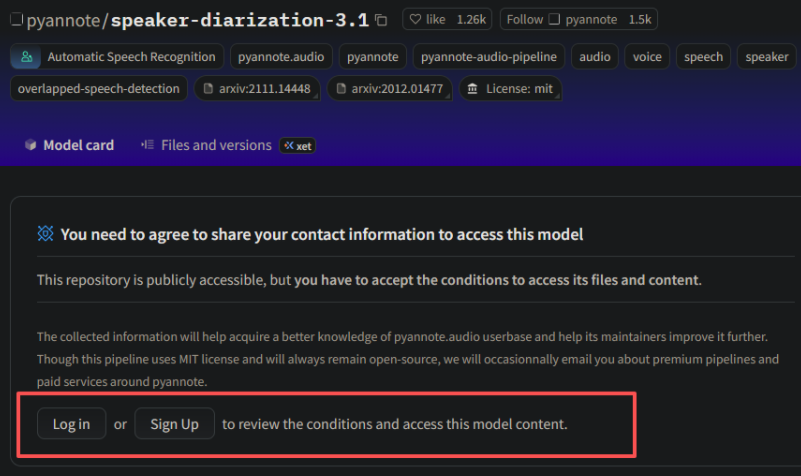The image size is (801, 476).
Task: Open the arxiv:2111.14448 paper tag
Action: pyautogui.click(x=257, y=88)
